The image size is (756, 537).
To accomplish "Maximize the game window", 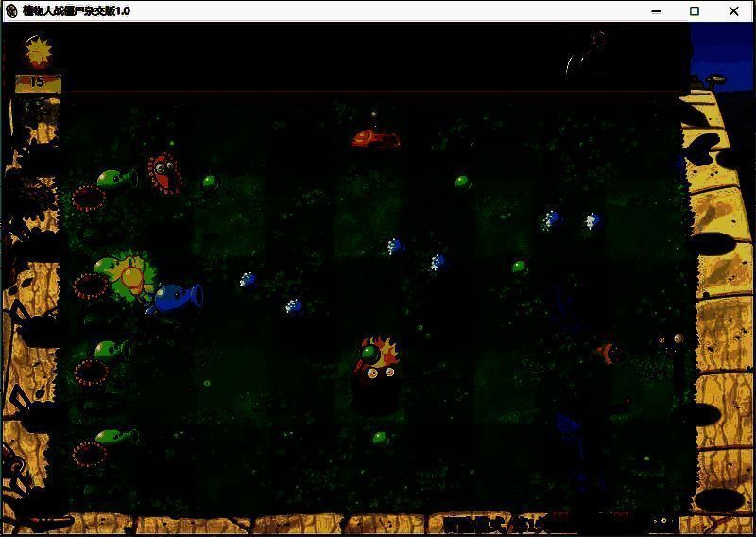I will [x=695, y=11].
